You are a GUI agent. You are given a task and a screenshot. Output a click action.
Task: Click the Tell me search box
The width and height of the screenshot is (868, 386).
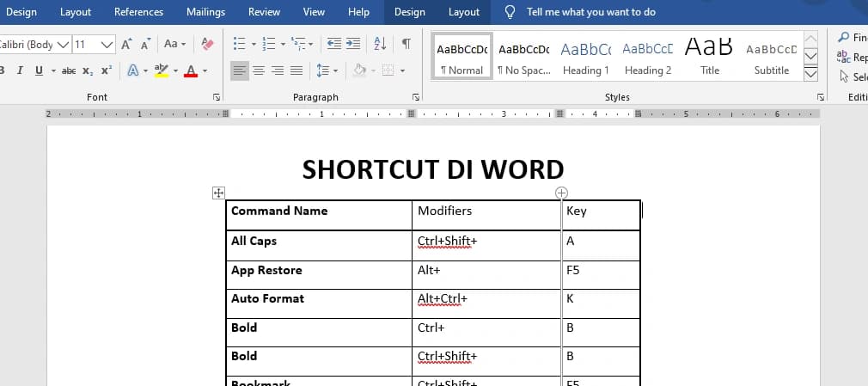(x=590, y=12)
